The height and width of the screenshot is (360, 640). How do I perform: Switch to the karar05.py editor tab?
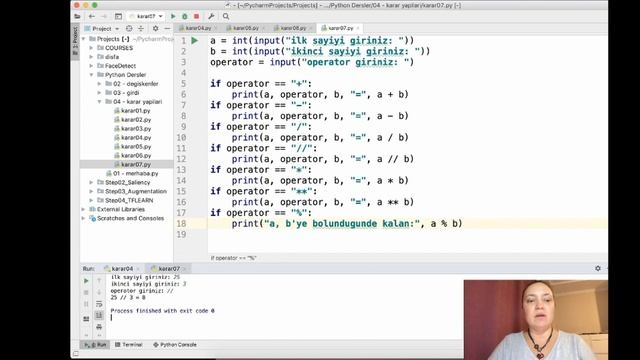click(245, 28)
